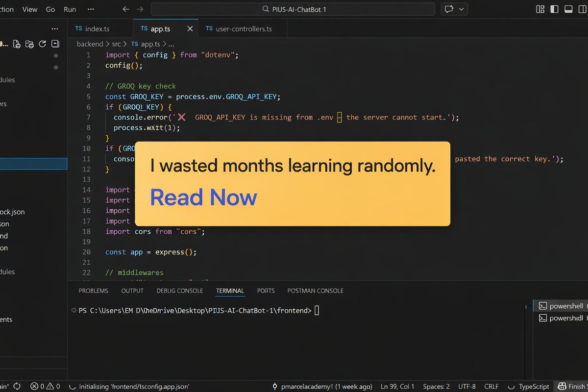The width and height of the screenshot is (588, 392).
Task: Show the DEBUG CONSOLE tab
Action: (180, 291)
